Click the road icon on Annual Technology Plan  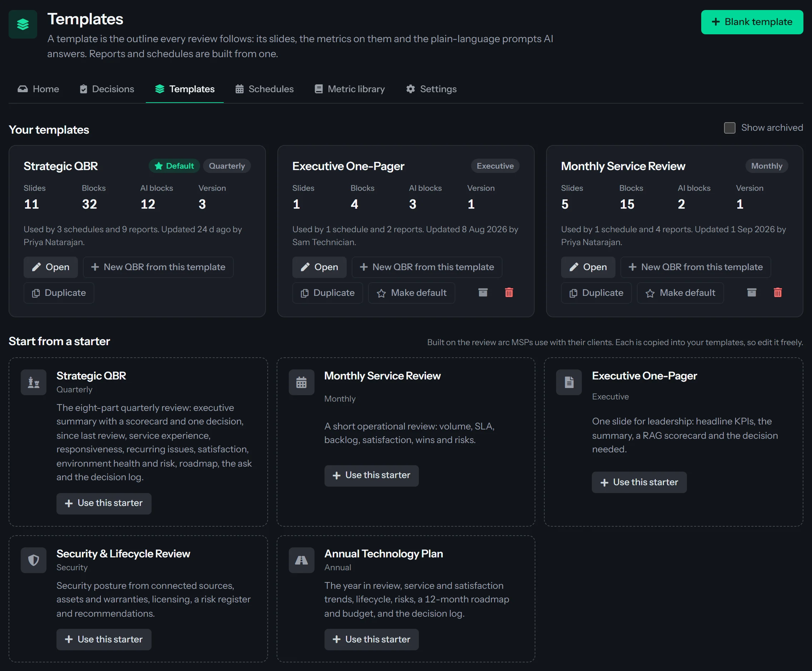pos(301,560)
